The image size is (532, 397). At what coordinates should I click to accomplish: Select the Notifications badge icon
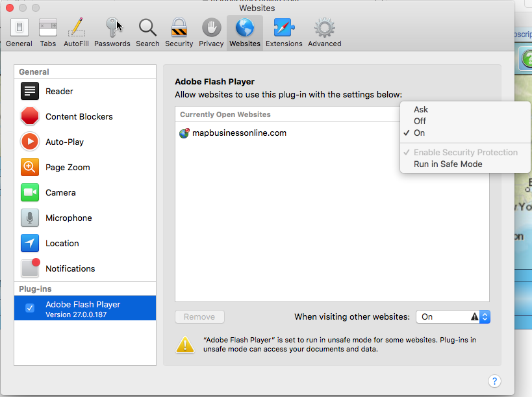pyautogui.click(x=30, y=268)
